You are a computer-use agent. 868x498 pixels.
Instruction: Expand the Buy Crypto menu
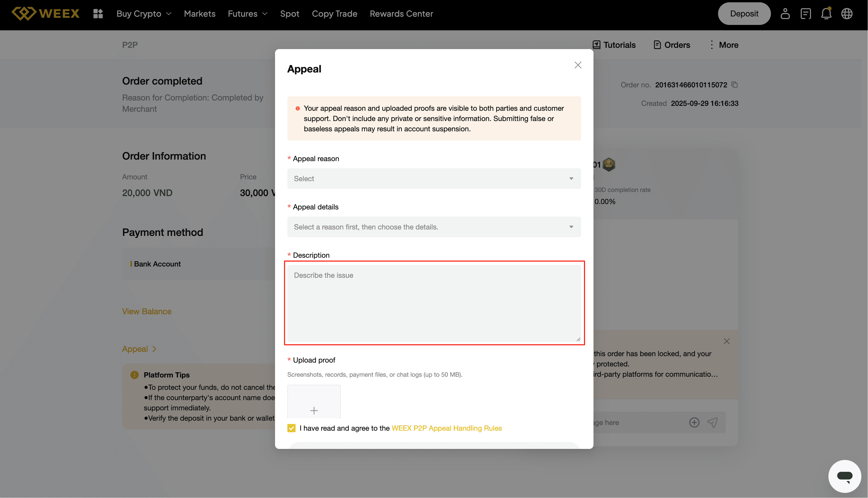[144, 14]
